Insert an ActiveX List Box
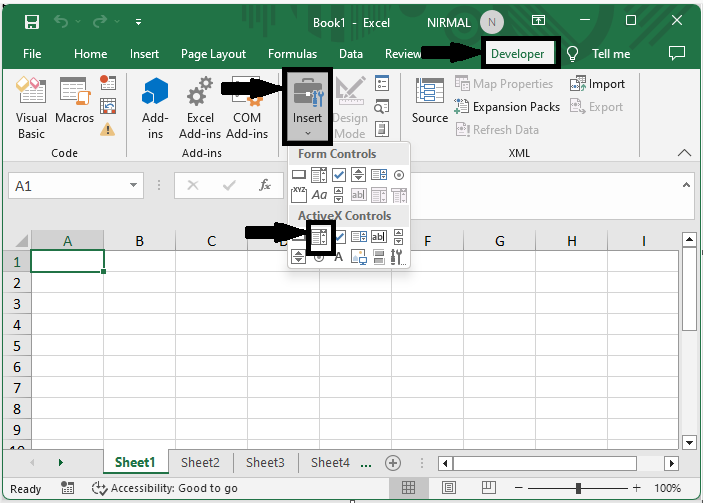The height and width of the screenshot is (503, 703). point(359,236)
